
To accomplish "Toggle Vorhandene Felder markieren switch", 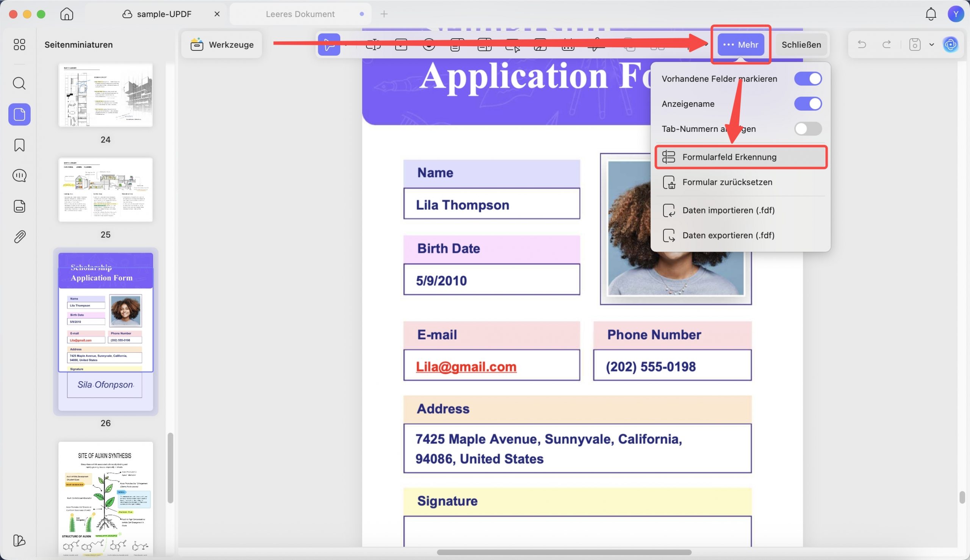I will pyautogui.click(x=808, y=79).
